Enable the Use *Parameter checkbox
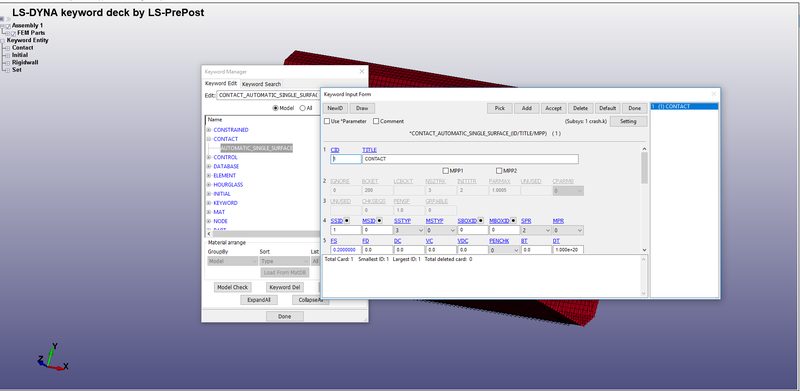800x391 pixels. coord(327,121)
